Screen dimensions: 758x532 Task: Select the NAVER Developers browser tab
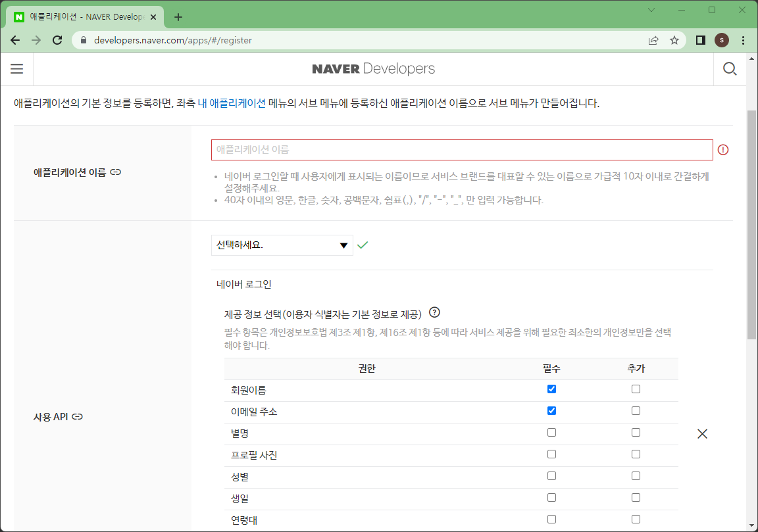click(85, 17)
